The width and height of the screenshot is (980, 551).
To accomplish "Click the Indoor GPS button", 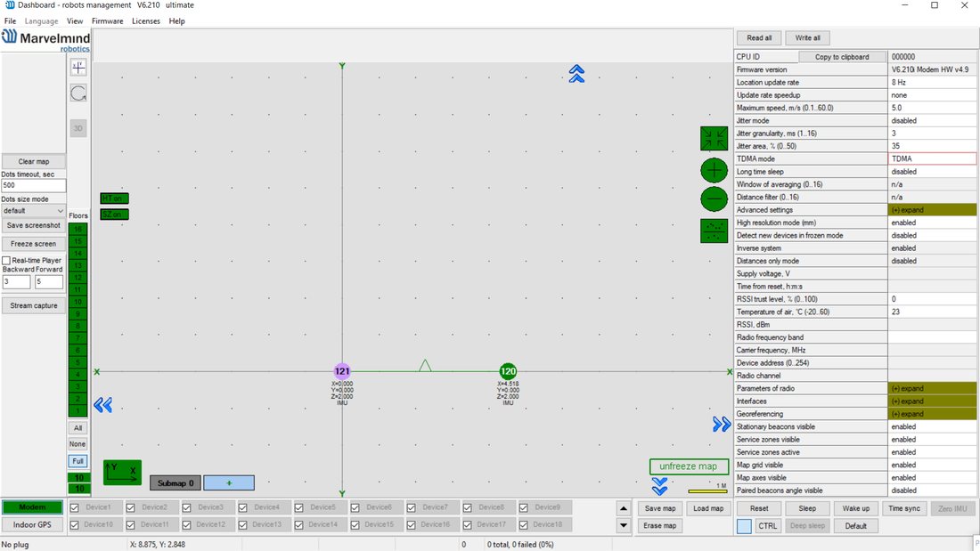I will click(x=32, y=525).
